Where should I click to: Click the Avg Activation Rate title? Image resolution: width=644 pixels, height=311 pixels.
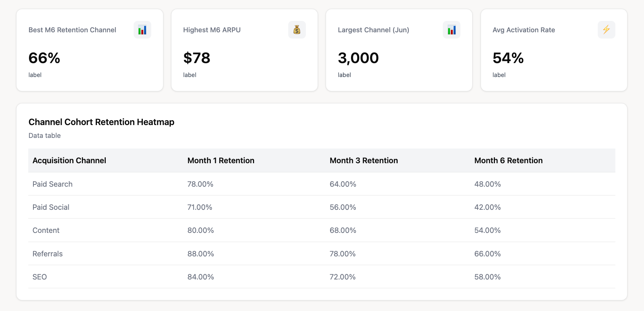[524, 30]
